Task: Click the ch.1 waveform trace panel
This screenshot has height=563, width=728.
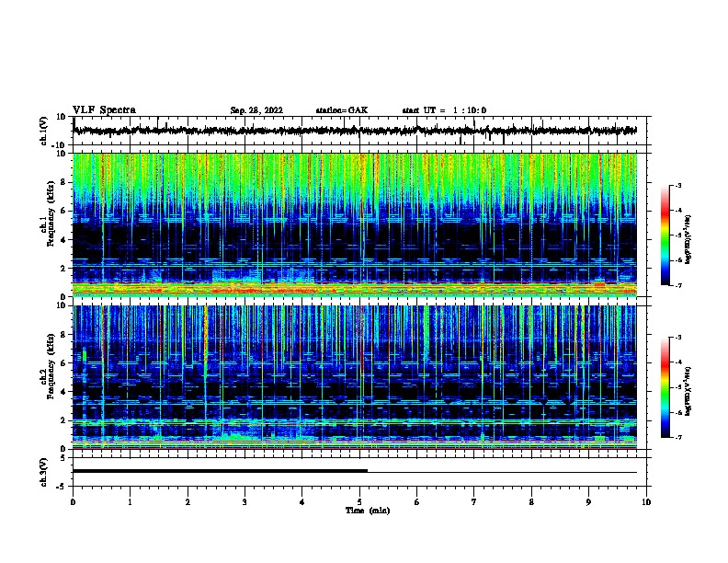Action: (x=359, y=131)
